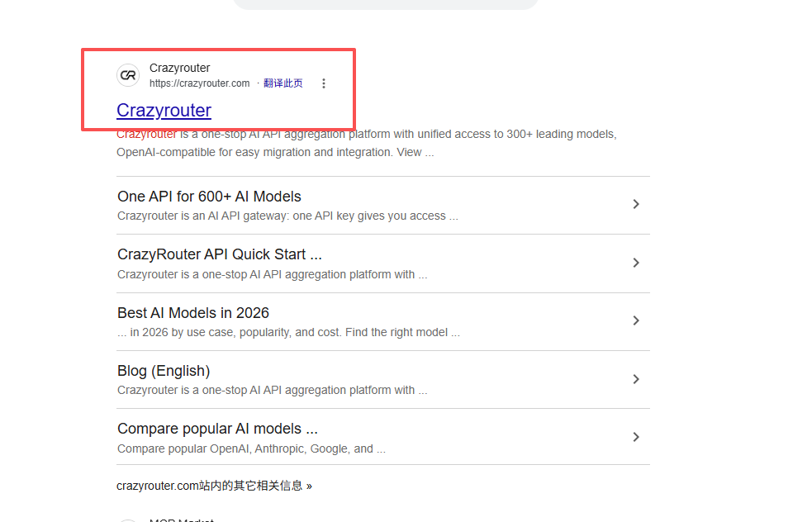Open Compare popular AI models sitelink
Screen dimensions: 812x522
217,429
